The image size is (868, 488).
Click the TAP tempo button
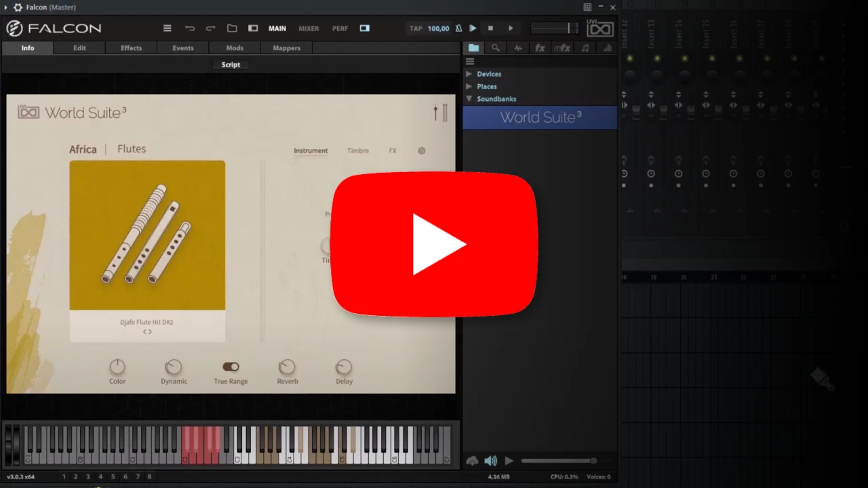pos(416,28)
